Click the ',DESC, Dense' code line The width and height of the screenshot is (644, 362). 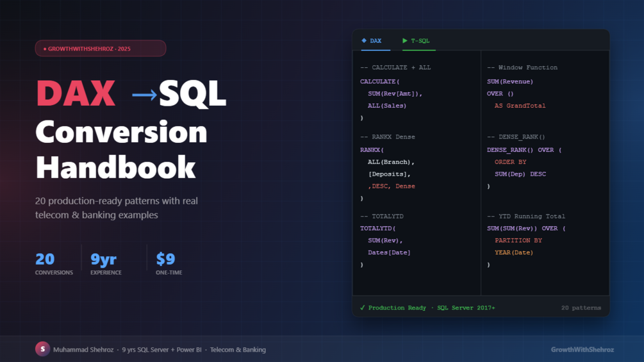pos(392,186)
